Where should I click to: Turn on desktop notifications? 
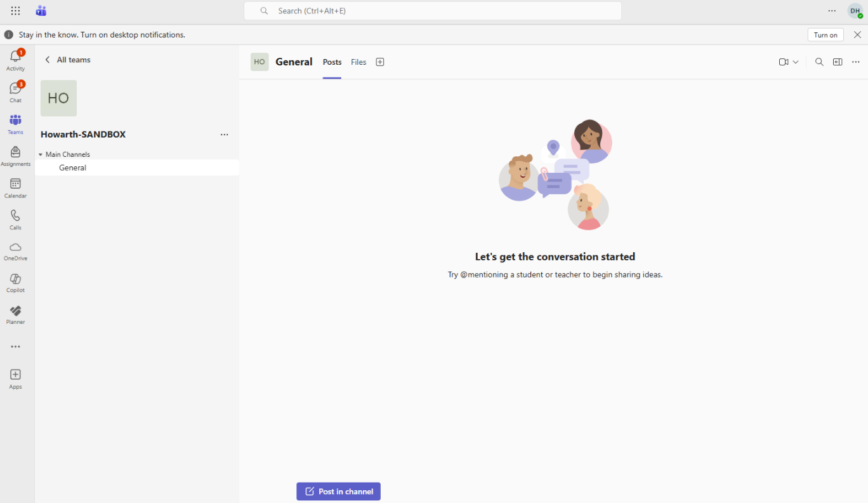click(x=825, y=35)
